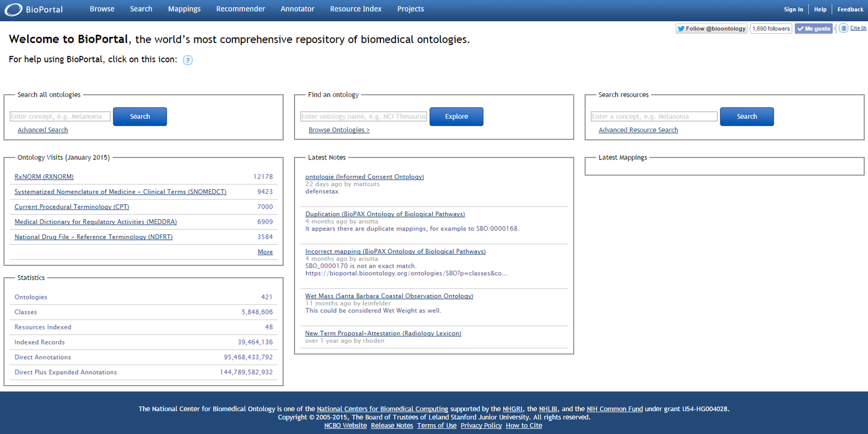The height and width of the screenshot is (434, 868).
Task: Open Incorrect mapping BioPAX note
Action: click(x=395, y=252)
